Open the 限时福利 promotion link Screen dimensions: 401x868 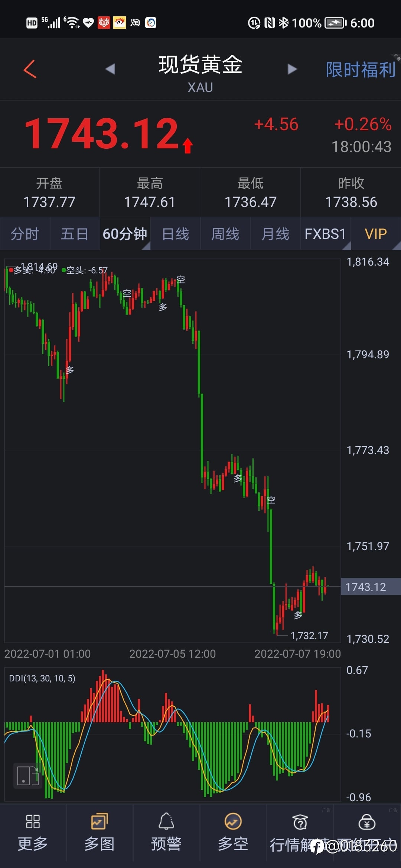[360, 70]
